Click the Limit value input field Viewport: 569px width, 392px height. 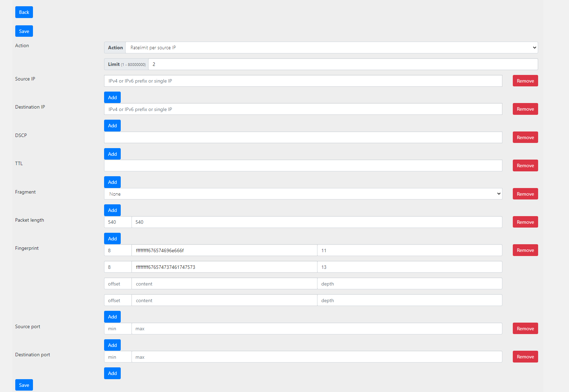pyautogui.click(x=342, y=64)
